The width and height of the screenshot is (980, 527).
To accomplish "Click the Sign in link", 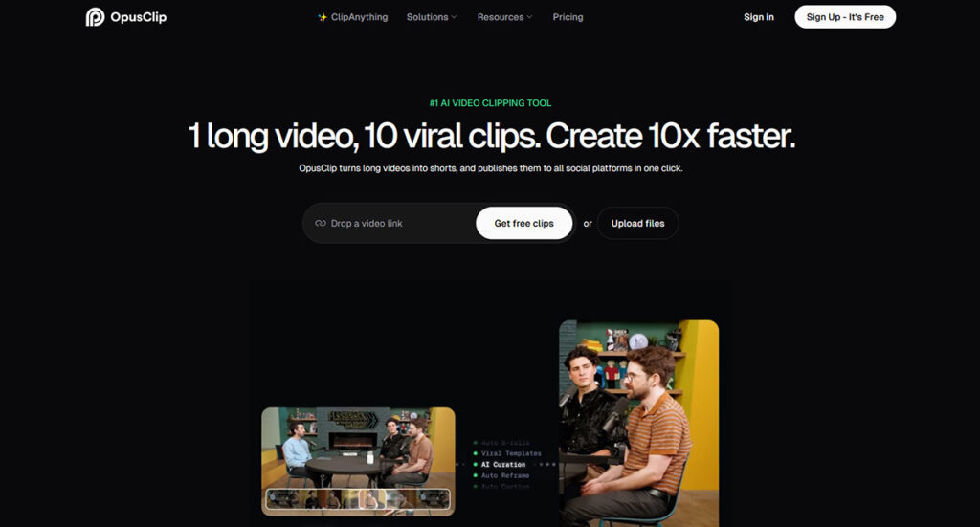I will click(x=759, y=17).
